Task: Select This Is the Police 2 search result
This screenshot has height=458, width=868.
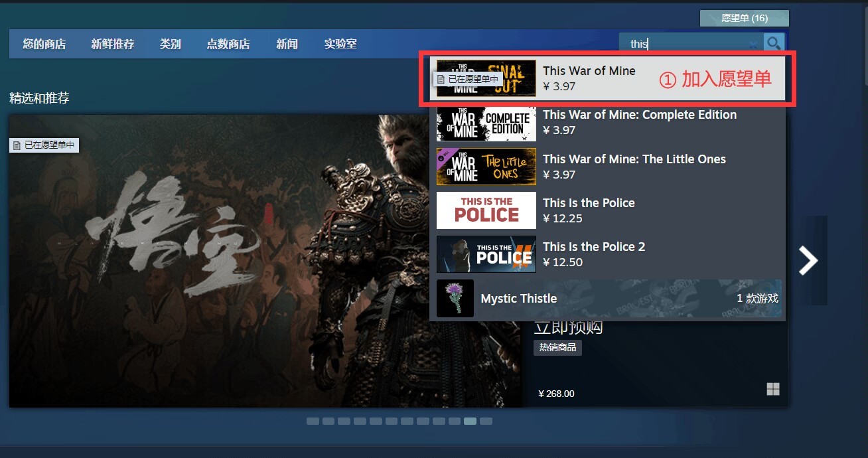Action: [607, 254]
